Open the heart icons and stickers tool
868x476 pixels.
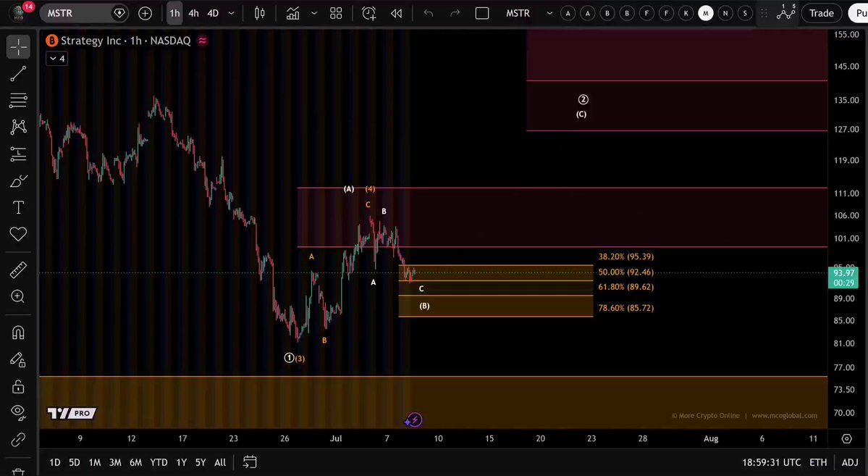[x=18, y=234]
